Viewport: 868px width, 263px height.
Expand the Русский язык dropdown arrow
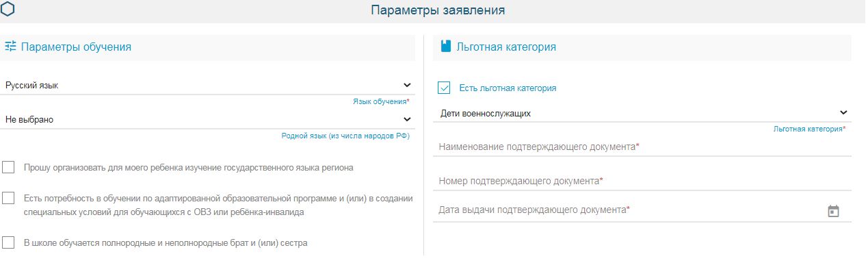(x=407, y=86)
